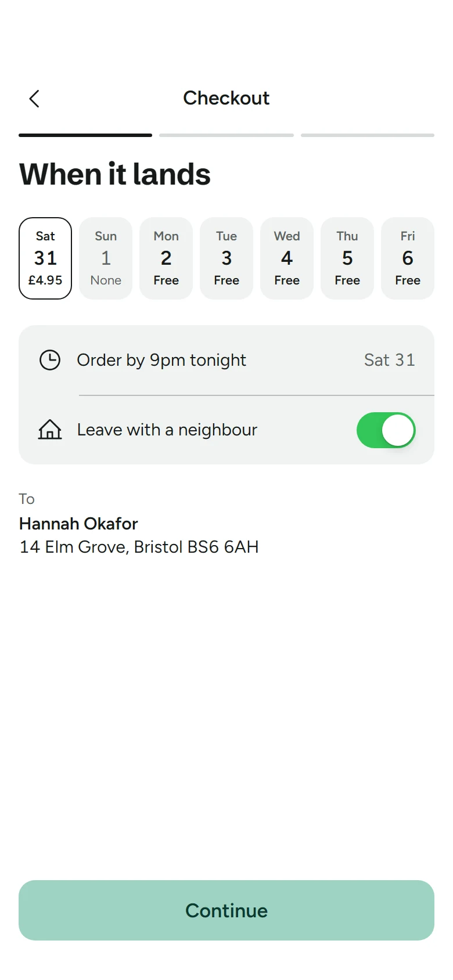Tap the second checkout progress step bar
The width and height of the screenshot is (453, 980).
click(227, 135)
